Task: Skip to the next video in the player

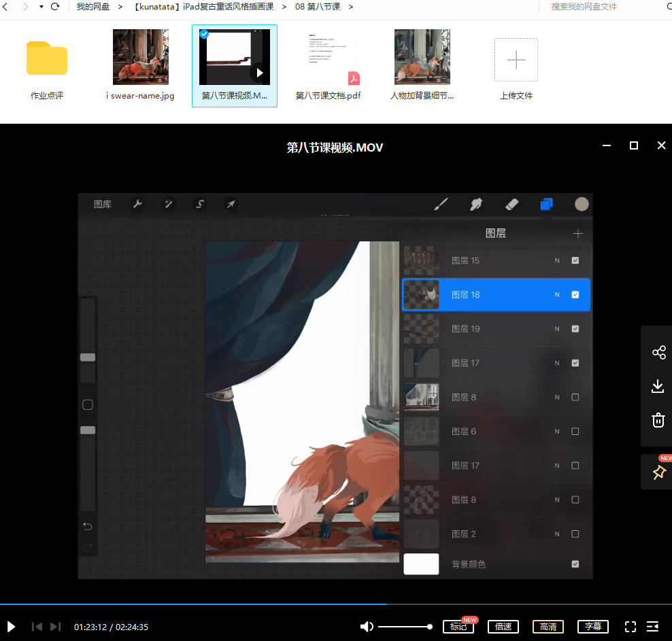Action: click(x=56, y=627)
